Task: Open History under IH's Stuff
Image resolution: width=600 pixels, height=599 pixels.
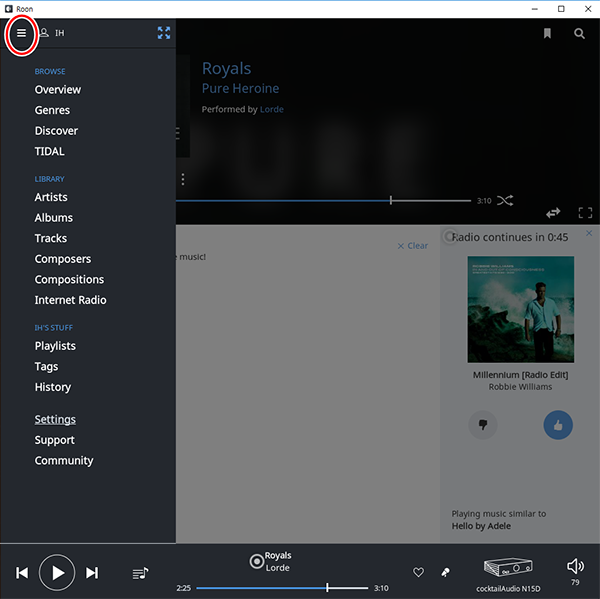Action: pos(53,387)
